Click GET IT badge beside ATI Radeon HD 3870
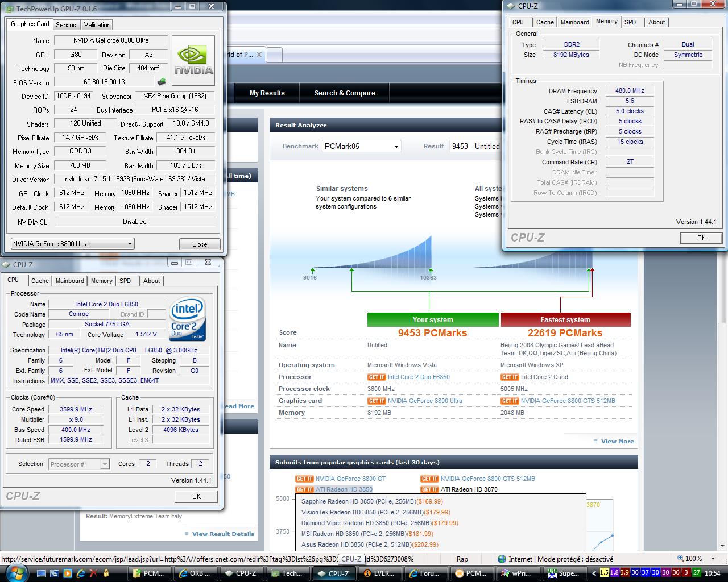Image resolution: width=728 pixels, height=582 pixels. [x=429, y=489]
